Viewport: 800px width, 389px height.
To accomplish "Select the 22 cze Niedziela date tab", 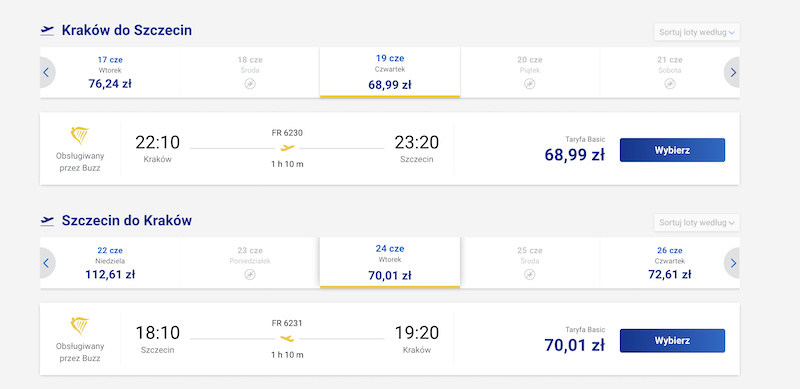I will coord(110,263).
